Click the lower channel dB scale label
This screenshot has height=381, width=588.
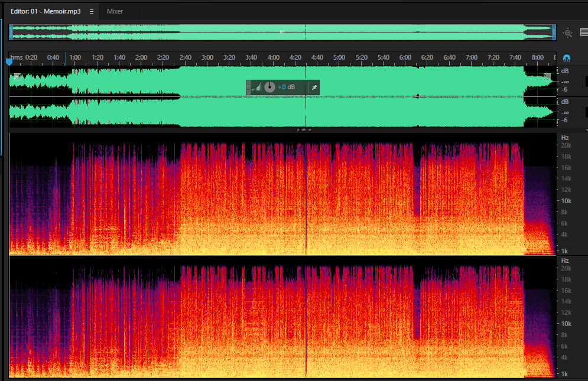click(x=565, y=102)
